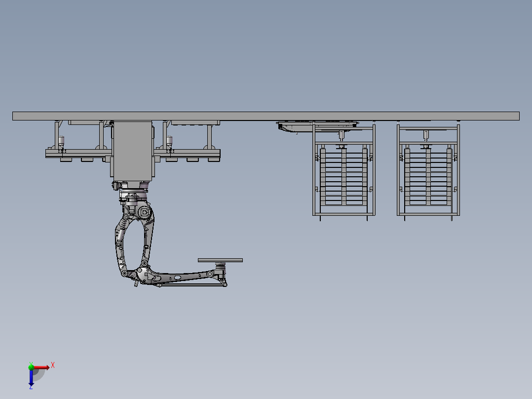Select the left hanging storage rack

(x=343, y=170)
